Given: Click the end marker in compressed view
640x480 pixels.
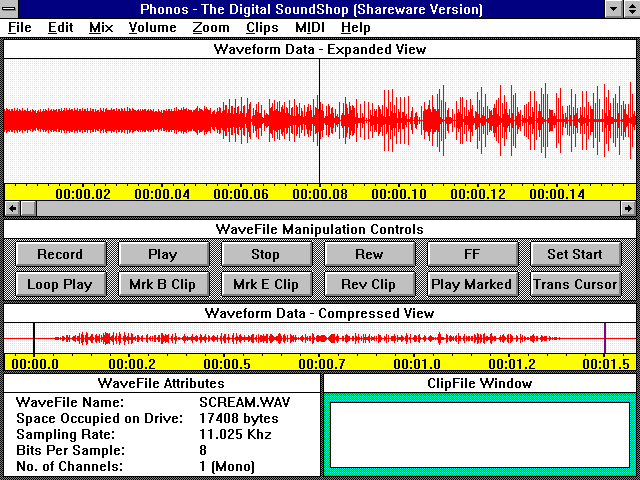Looking at the screenshot, I should (x=605, y=338).
